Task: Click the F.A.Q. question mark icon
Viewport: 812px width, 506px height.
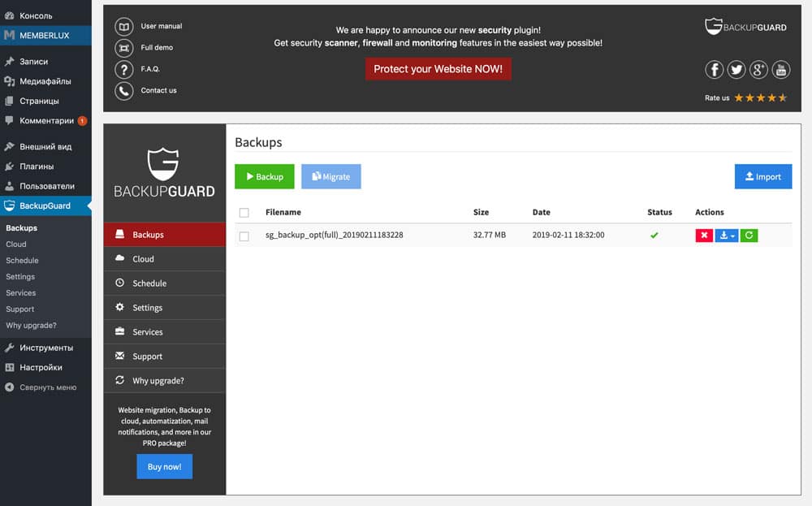Action: [x=123, y=69]
